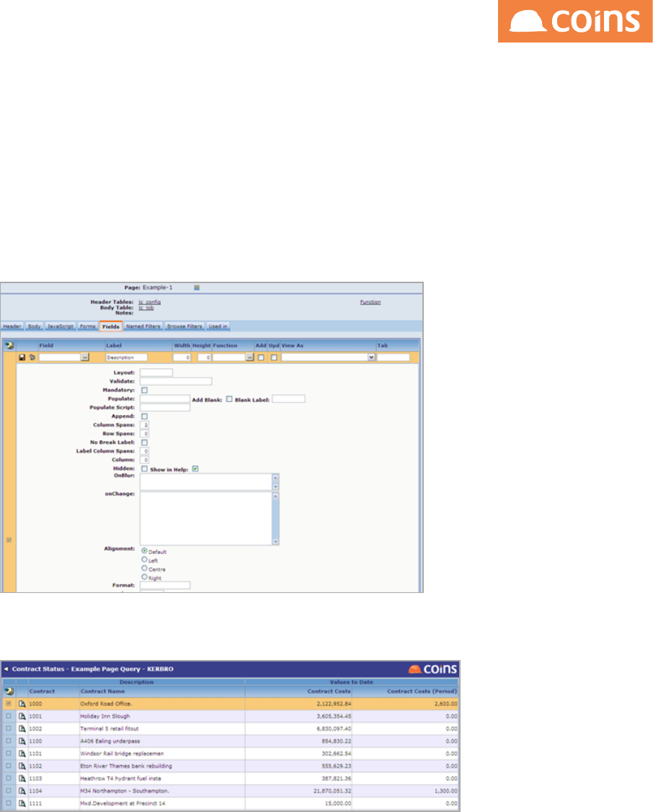Uncheck the Show in Help checkbox
The width and height of the screenshot is (653, 812).
coord(195,468)
